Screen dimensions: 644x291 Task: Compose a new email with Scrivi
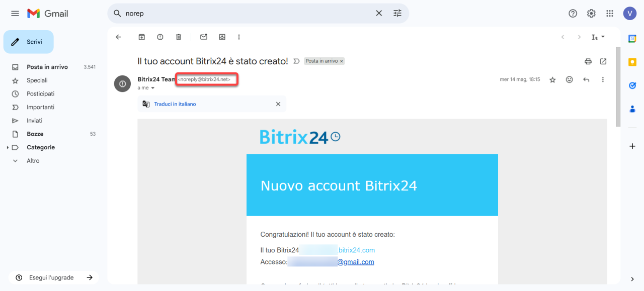point(29,42)
